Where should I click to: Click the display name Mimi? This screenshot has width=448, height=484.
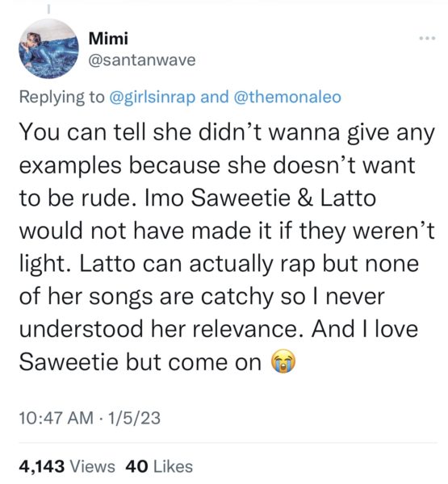click(x=108, y=39)
